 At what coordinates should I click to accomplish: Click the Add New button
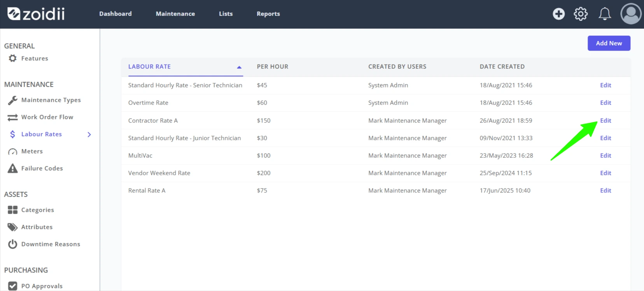pos(609,43)
